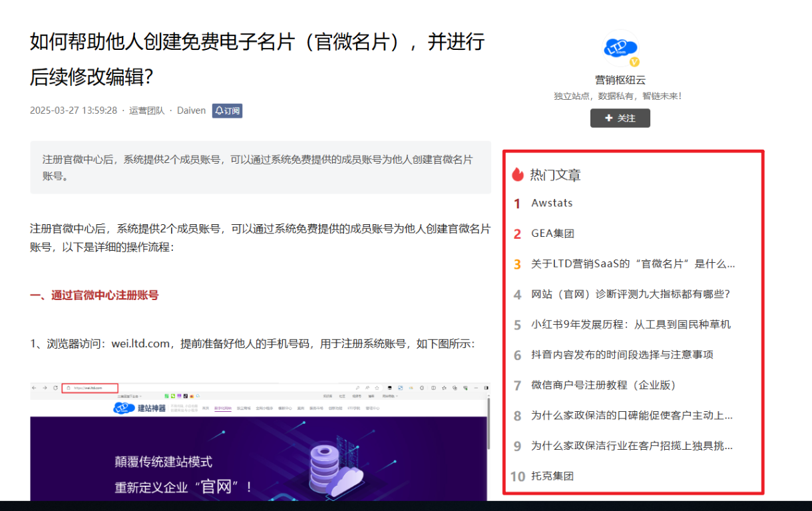The image size is (812, 511).
Task: Open author Daiven's profile link
Action: coord(191,110)
